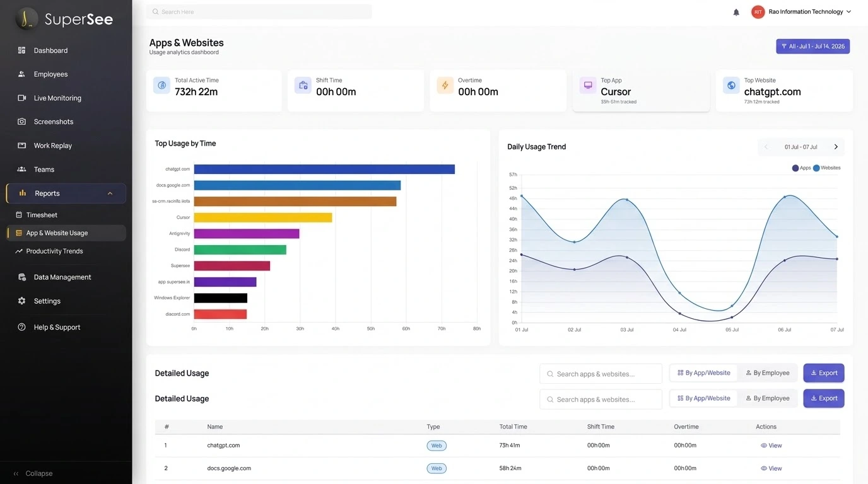Go to previous week in Daily Usage Trend
Image resolution: width=868 pixels, height=484 pixels.
tap(766, 147)
